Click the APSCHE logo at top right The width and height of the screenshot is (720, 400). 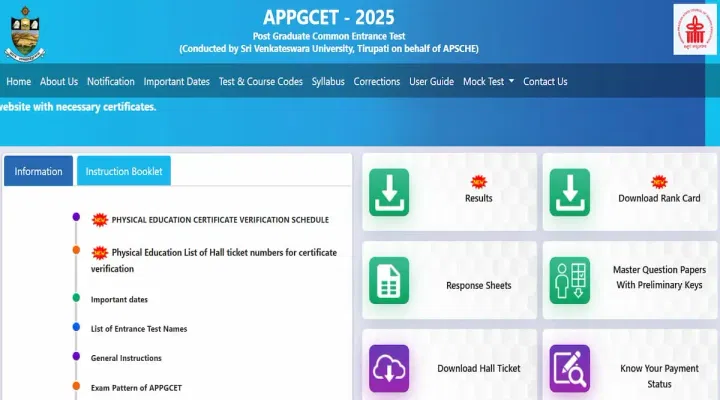click(x=694, y=30)
